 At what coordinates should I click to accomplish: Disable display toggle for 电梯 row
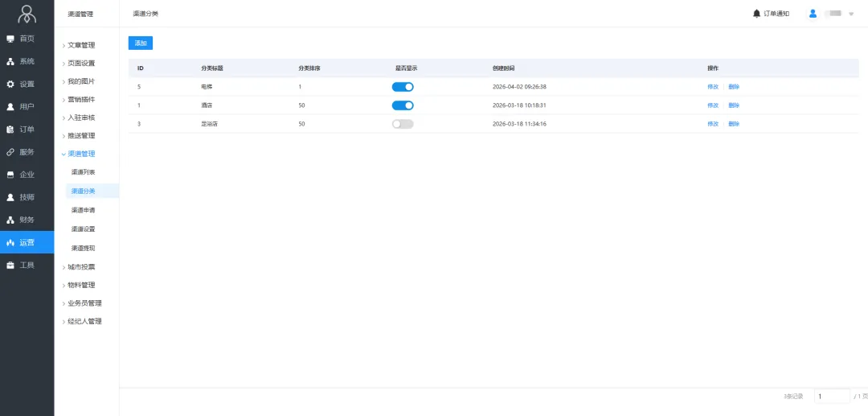(x=403, y=87)
